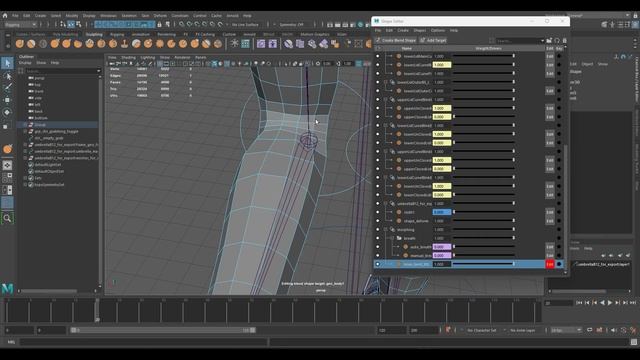Click the Maya home icon in menu bar

tap(5, 16)
